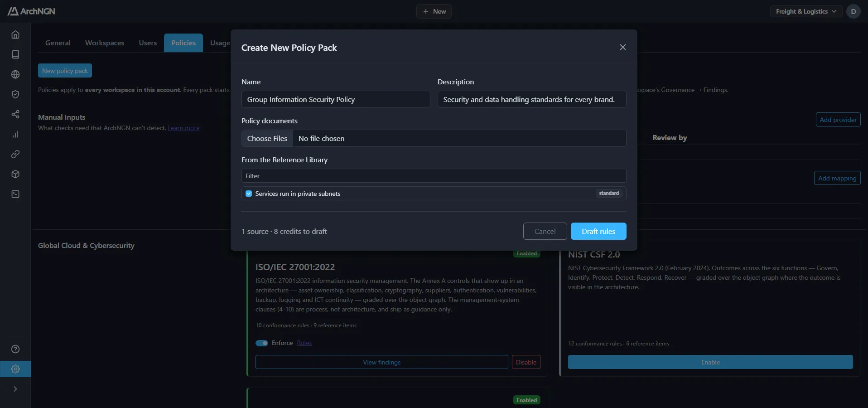Click the standard tag on private subnets row
Screen dimensions: 868x408
[609, 194]
